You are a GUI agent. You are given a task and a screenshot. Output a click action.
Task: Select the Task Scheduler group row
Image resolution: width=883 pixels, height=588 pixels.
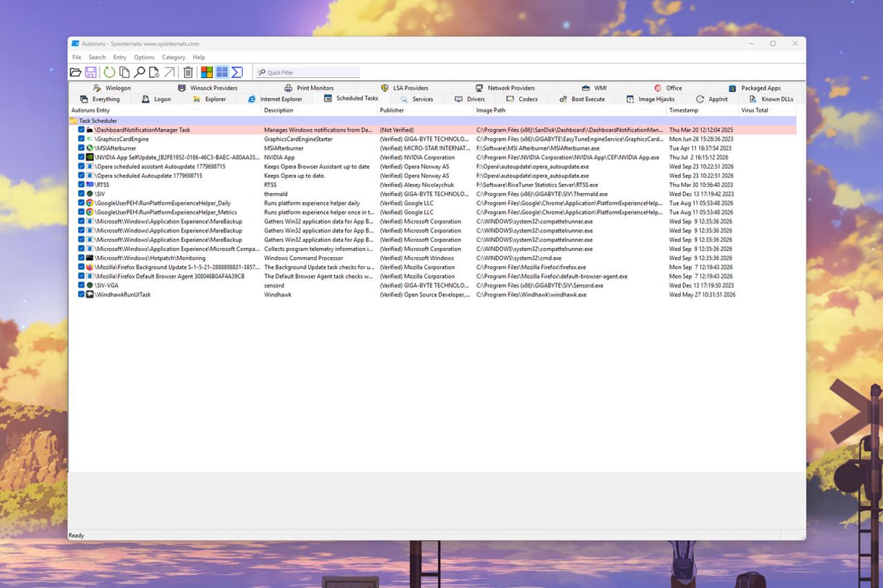pos(433,121)
